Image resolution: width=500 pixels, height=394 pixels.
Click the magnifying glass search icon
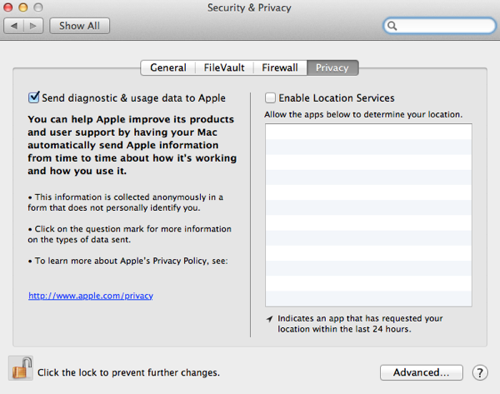coord(392,26)
